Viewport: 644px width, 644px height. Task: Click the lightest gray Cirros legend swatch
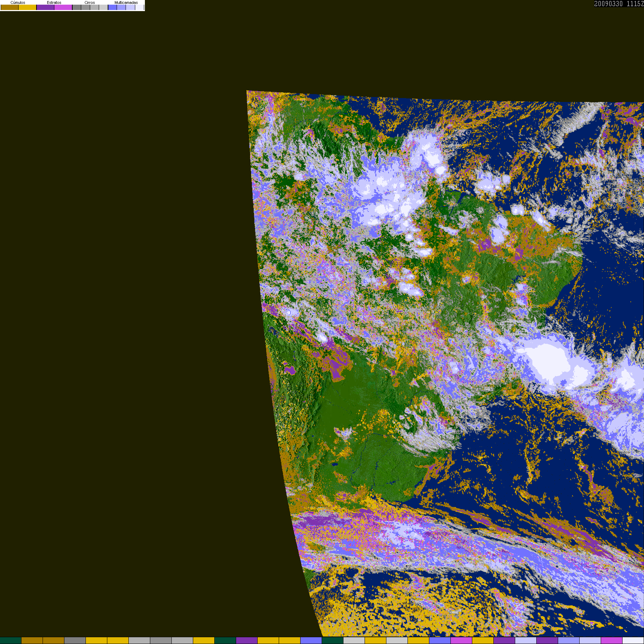pos(103,7)
